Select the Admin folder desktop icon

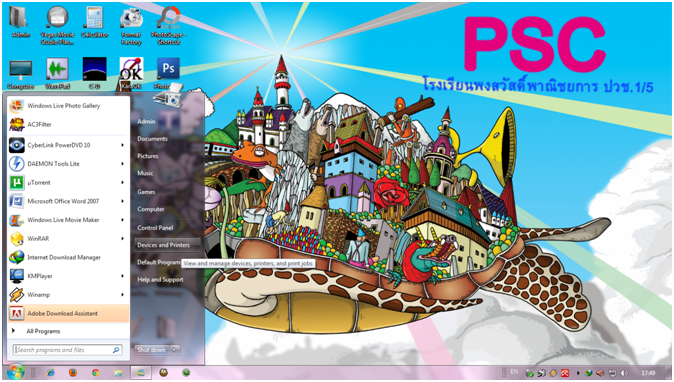[20, 22]
